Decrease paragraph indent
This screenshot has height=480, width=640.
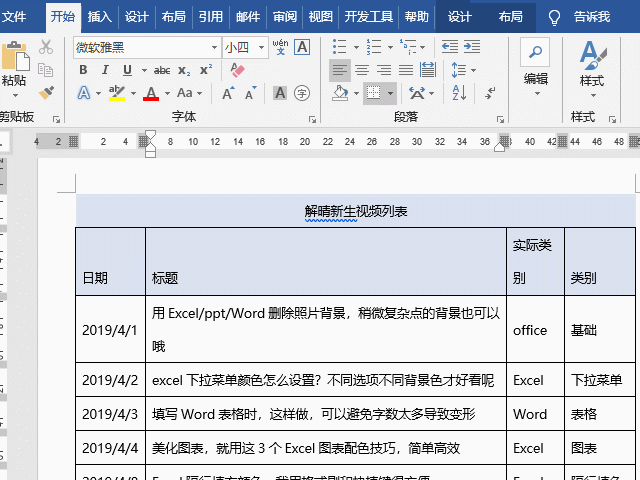tap(450, 47)
